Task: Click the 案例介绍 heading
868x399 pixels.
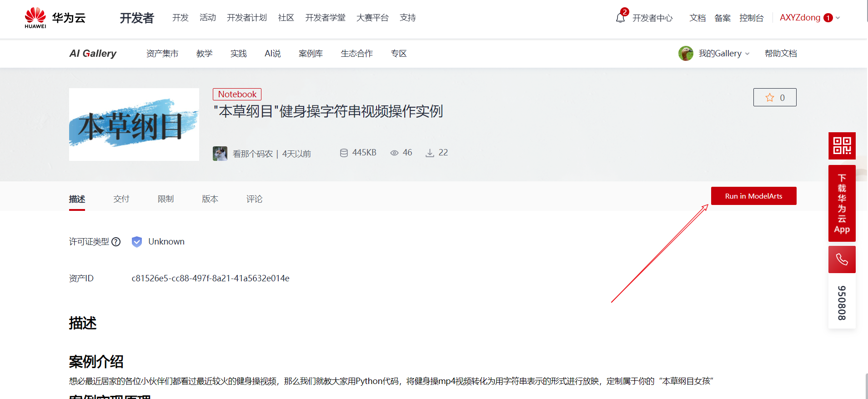Action: pos(96,362)
